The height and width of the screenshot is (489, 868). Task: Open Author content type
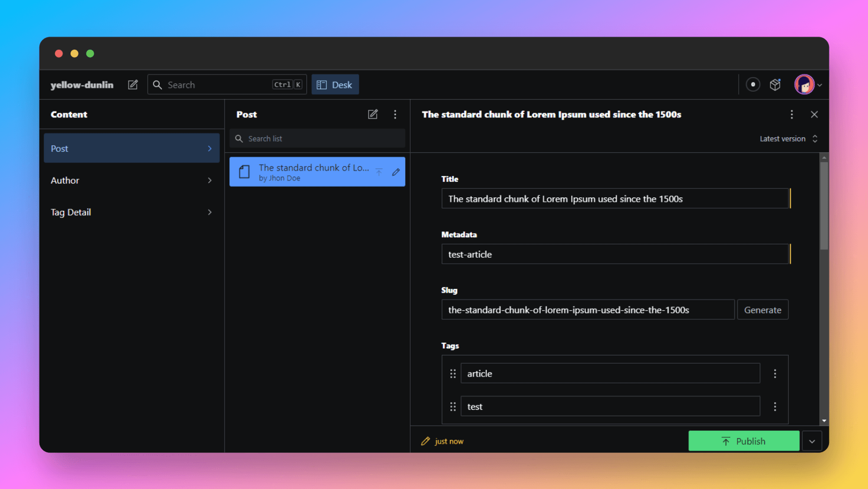click(x=131, y=180)
